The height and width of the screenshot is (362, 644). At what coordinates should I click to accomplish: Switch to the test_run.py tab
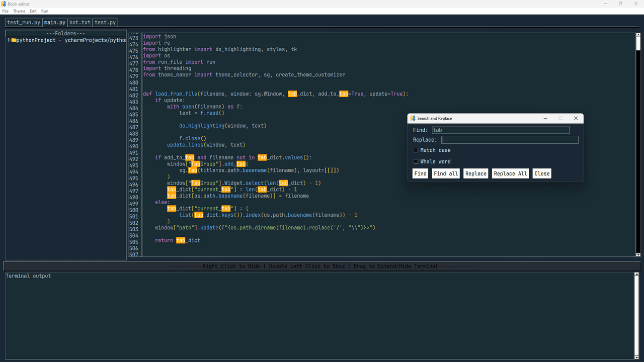pos(24,23)
